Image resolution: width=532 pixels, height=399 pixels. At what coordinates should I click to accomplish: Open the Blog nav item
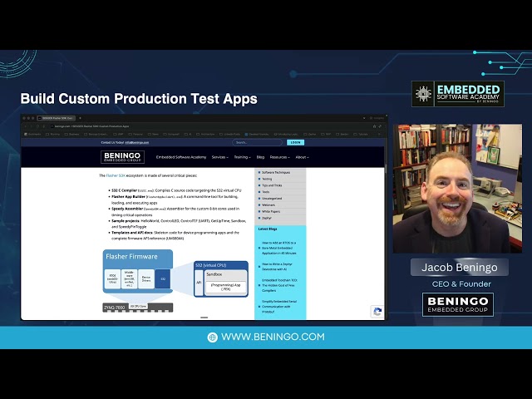coord(260,157)
